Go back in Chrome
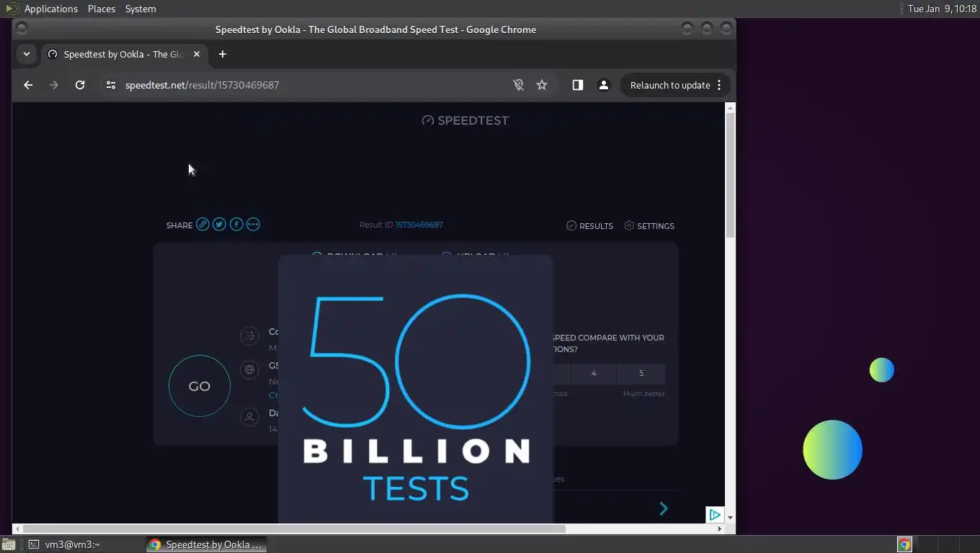Viewport: 980px width, 553px height. click(x=28, y=85)
